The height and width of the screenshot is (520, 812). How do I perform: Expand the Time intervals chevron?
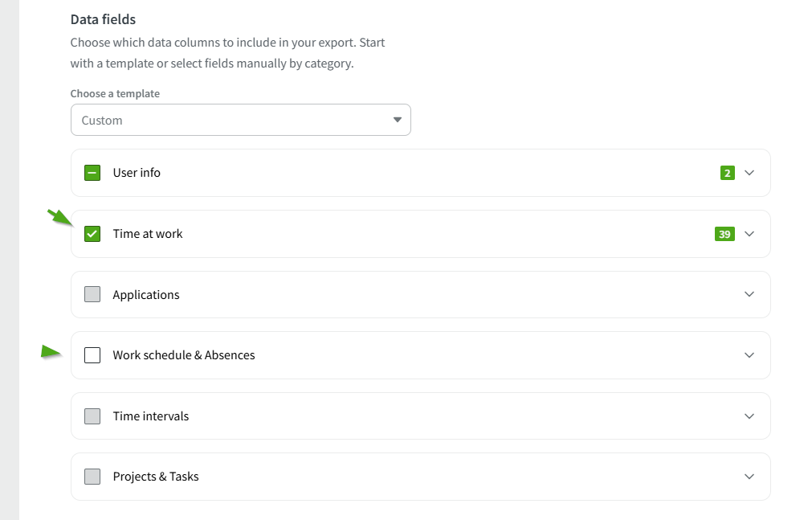click(749, 416)
